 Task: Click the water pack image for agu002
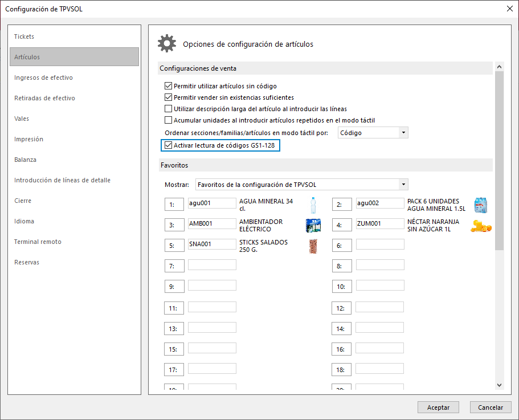(x=481, y=205)
